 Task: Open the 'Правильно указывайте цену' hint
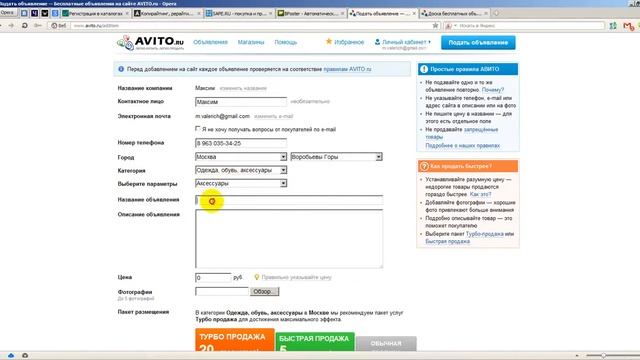[296, 278]
